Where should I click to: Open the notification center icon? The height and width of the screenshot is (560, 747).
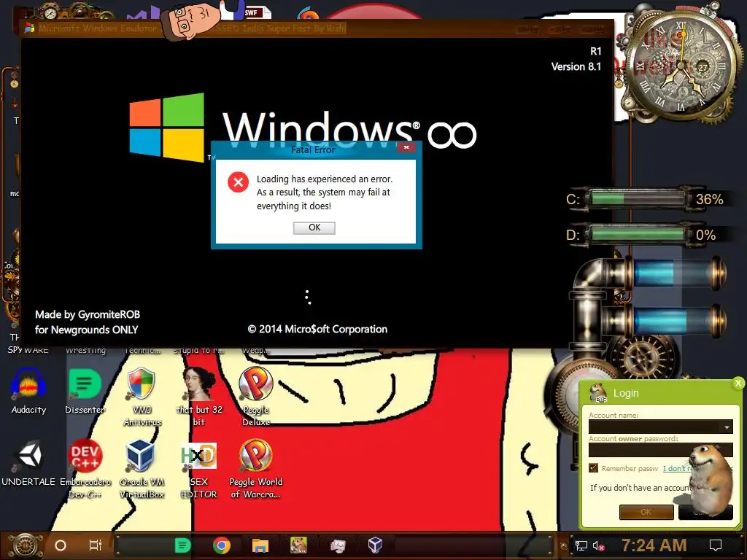[x=716, y=545]
